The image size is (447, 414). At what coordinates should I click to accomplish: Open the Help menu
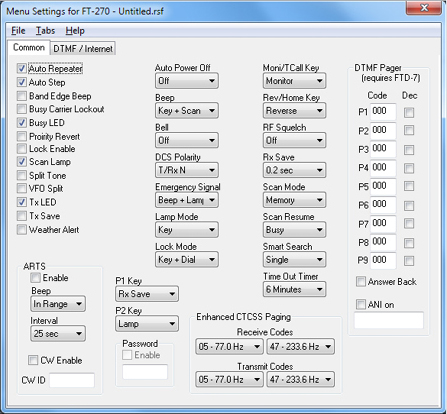(75, 31)
